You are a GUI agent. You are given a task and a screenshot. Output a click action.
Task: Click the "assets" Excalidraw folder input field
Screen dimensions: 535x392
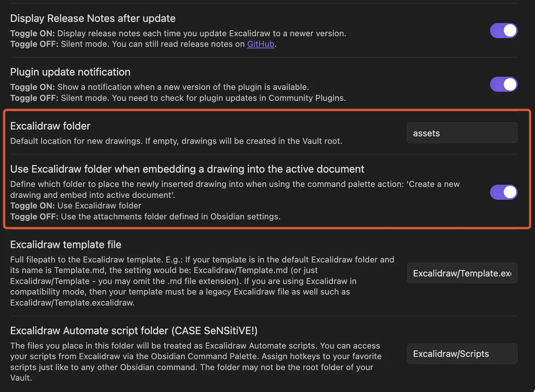[x=462, y=133]
